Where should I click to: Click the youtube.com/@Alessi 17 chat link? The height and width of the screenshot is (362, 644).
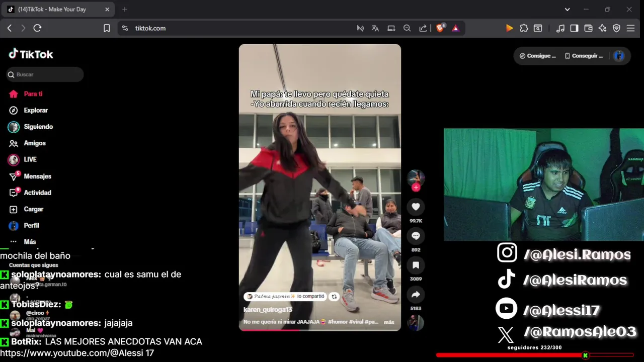(x=77, y=353)
